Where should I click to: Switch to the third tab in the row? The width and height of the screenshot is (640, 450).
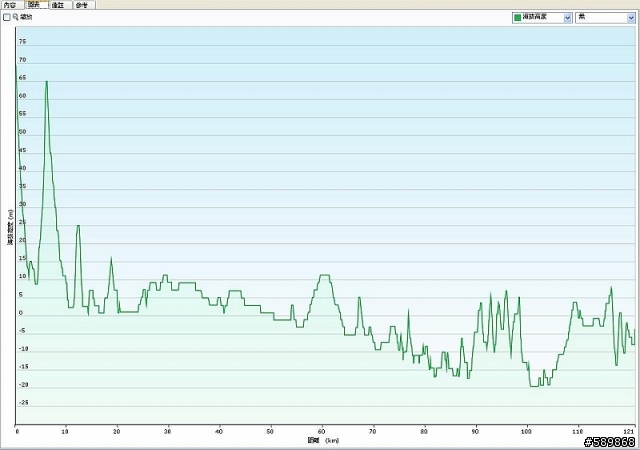pyautogui.click(x=60, y=5)
